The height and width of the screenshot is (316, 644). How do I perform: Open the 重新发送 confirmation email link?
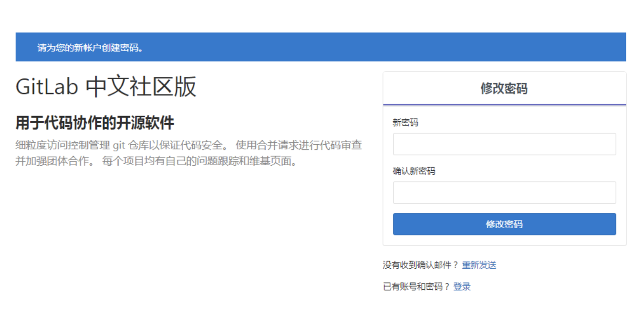tap(479, 265)
